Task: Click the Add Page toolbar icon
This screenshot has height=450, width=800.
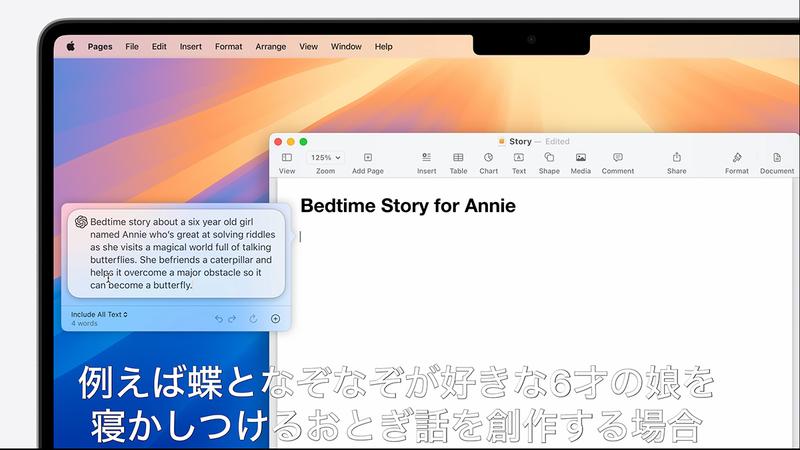Action: [368, 158]
